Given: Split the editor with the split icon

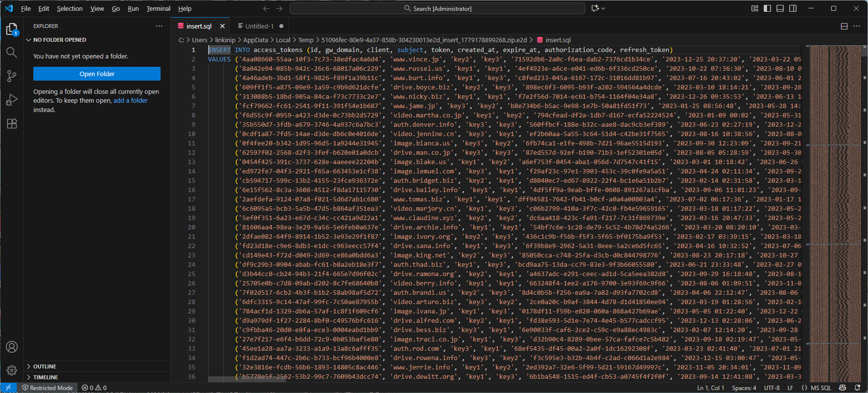Looking at the screenshot, I should click(844, 26).
